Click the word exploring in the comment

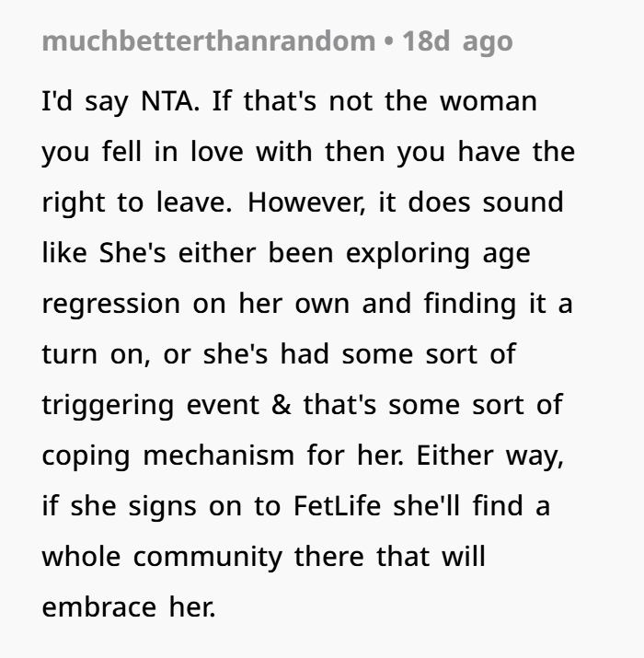408,255
